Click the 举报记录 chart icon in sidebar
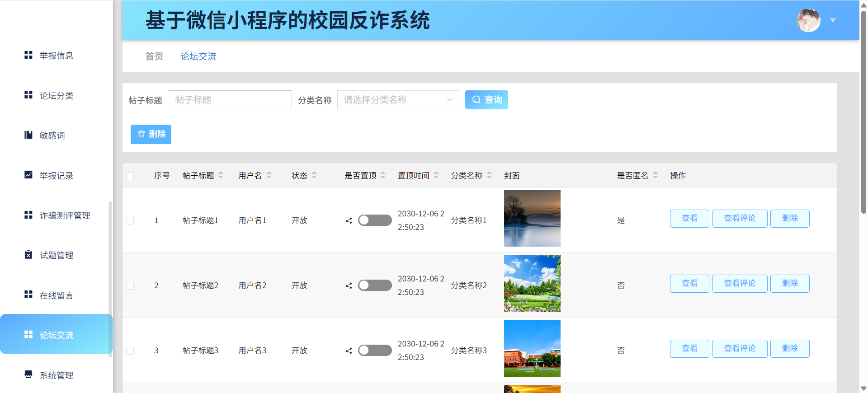The height and width of the screenshot is (393, 868). [28, 175]
